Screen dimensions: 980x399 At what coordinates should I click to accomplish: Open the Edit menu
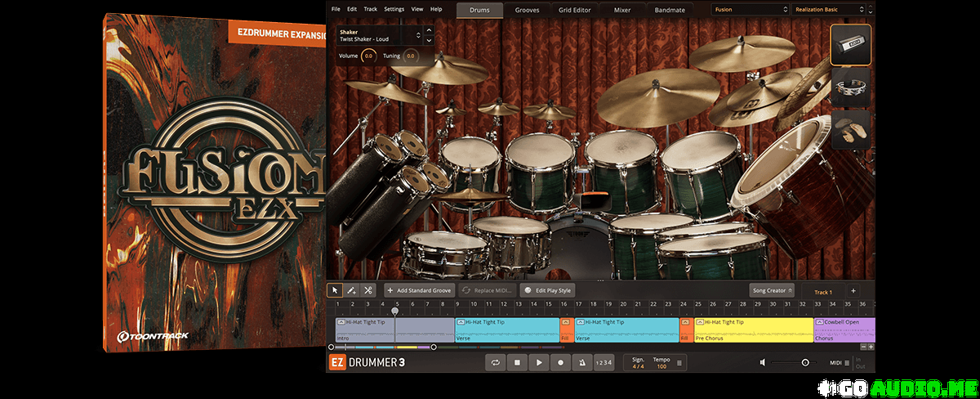[x=352, y=9]
